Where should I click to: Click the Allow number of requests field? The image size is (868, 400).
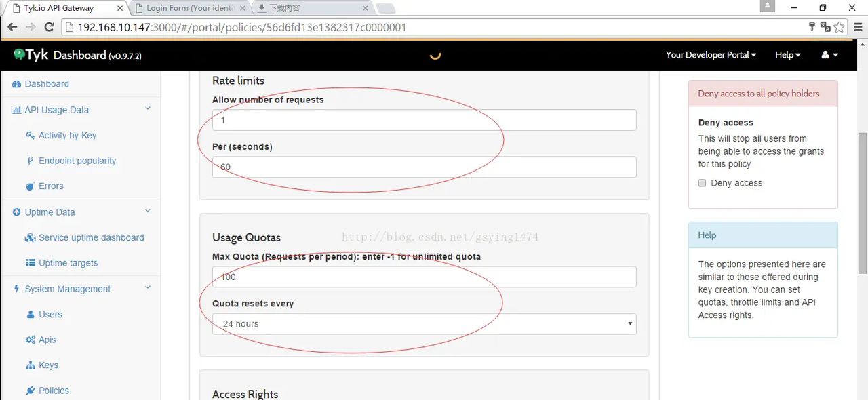425,120
